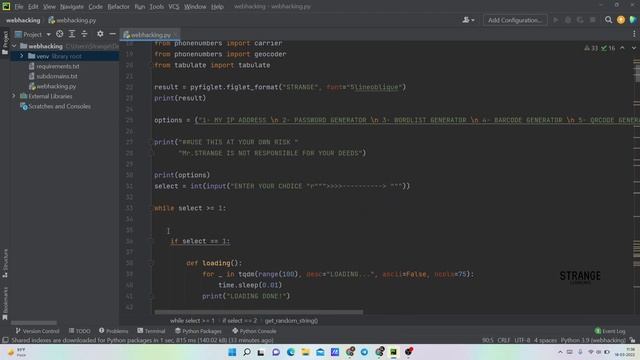Open the File menu
The height and width of the screenshot is (360, 640).
19,7
